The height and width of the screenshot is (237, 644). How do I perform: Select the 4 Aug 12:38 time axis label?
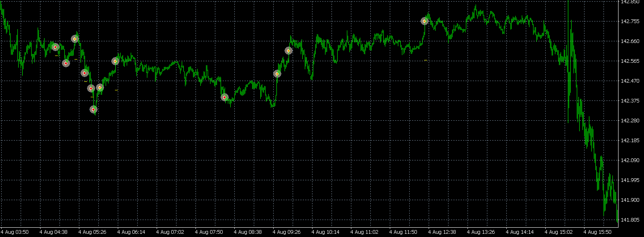[442, 232]
